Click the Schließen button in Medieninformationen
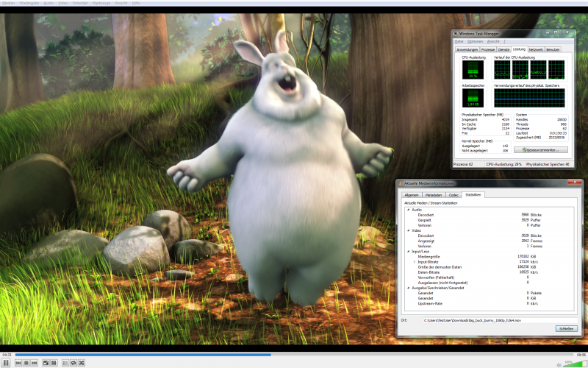Viewport: 588px width, 368px height. click(x=566, y=328)
